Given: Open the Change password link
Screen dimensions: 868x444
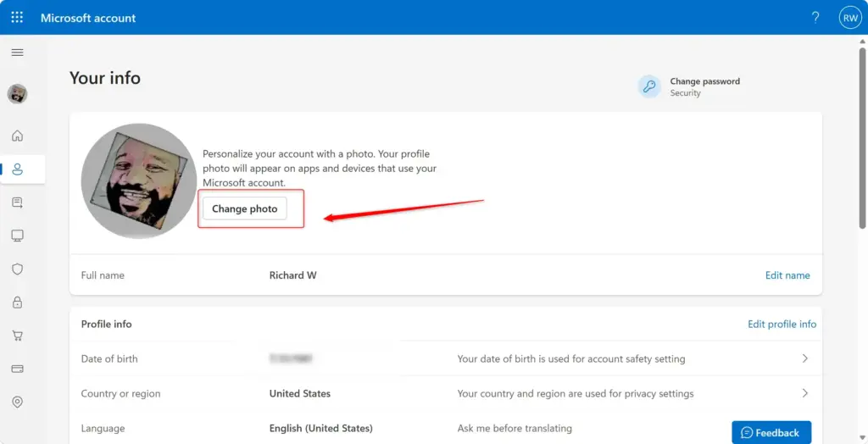Looking at the screenshot, I should (x=704, y=81).
